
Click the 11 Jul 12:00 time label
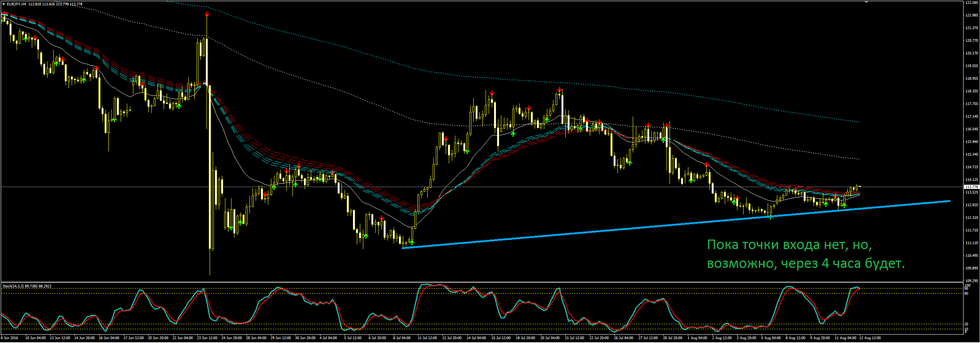(427, 338)
